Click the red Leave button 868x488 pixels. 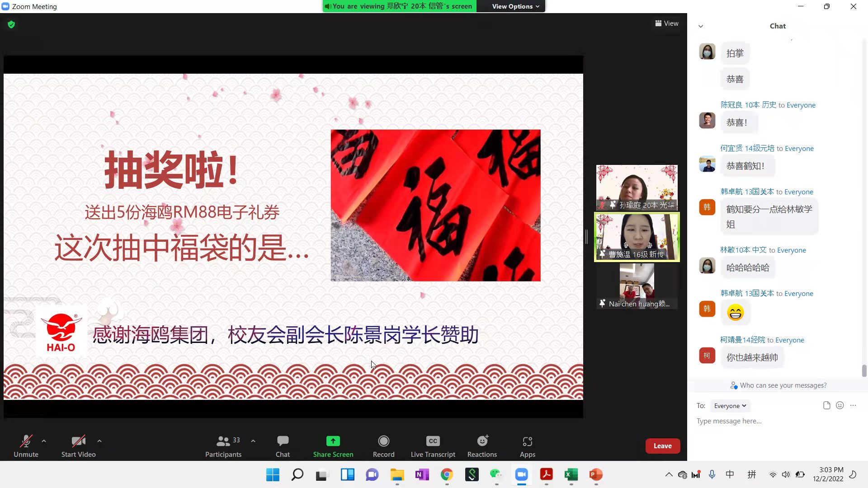click(x=662, y=446)
